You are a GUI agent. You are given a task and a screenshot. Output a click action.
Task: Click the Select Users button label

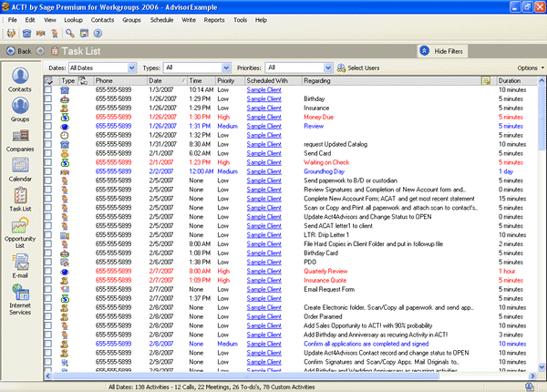[x=364, y=68]
